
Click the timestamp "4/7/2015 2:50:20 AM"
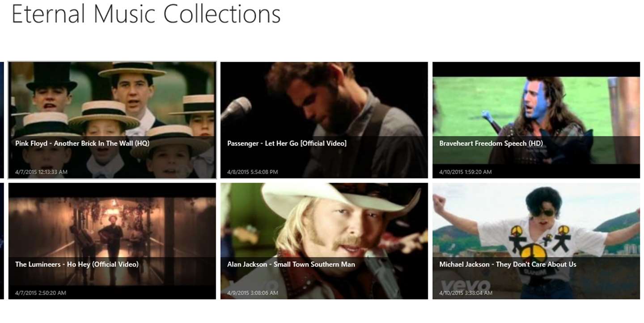point(40,293)
